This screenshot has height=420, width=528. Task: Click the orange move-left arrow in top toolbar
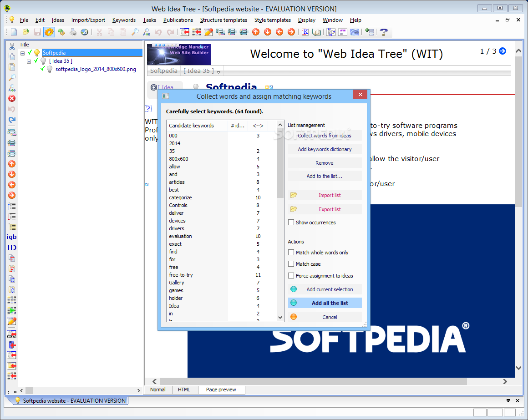(x=279, y=32)
